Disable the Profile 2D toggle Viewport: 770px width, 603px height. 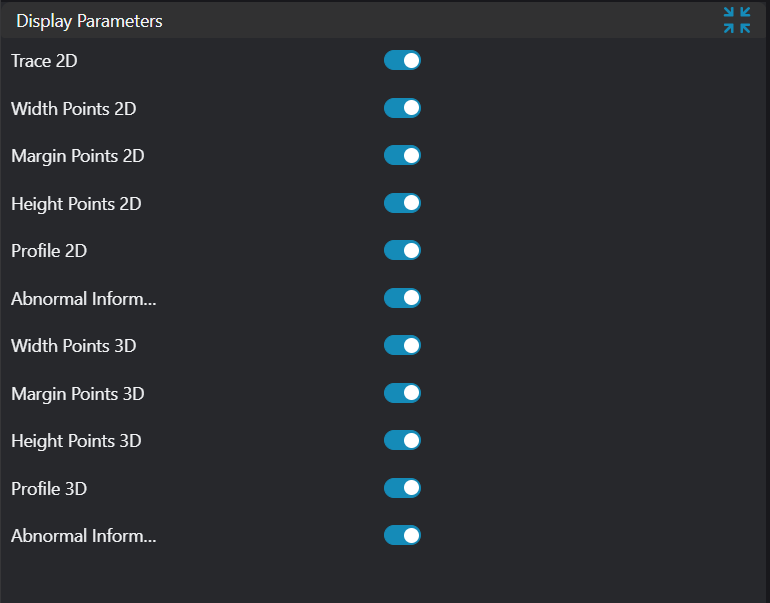point(402,251)
